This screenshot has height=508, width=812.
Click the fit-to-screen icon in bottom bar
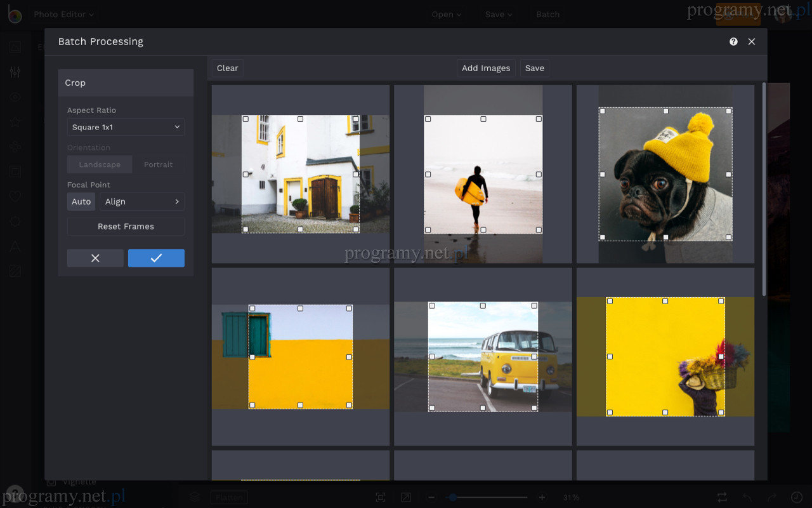(x=380, y=497)
